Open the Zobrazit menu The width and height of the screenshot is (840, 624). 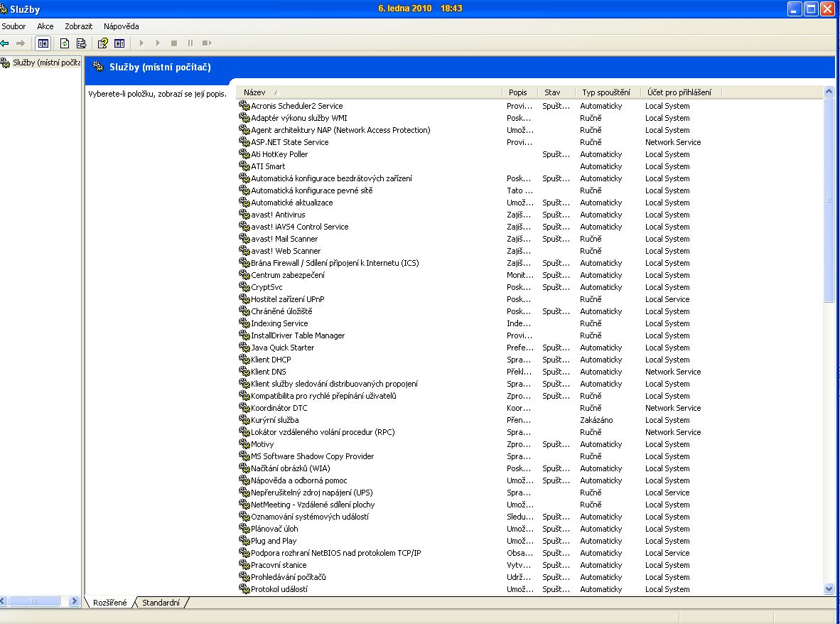point(79,26)
